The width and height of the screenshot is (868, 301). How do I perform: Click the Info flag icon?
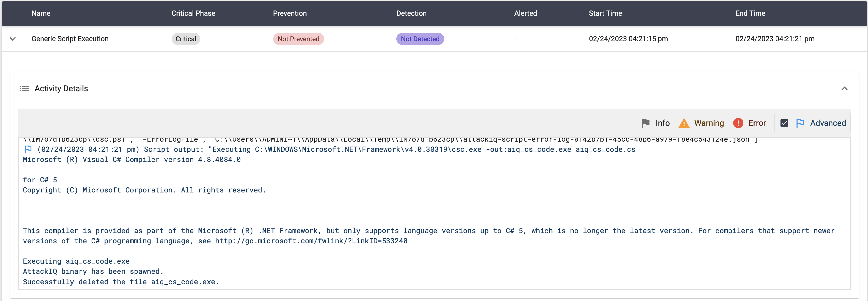pos(645,123)
